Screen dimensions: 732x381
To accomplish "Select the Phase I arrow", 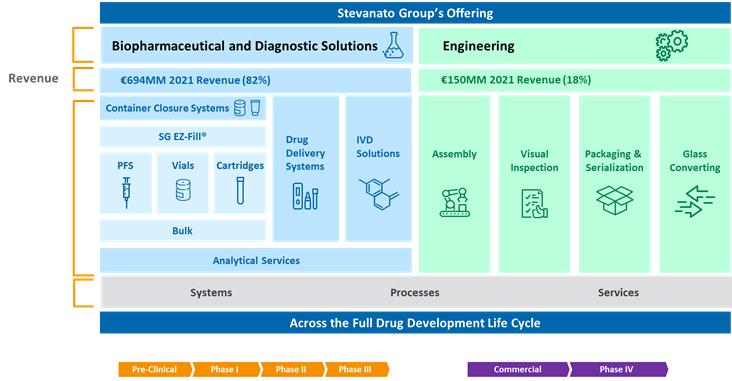I will point(226,369).
